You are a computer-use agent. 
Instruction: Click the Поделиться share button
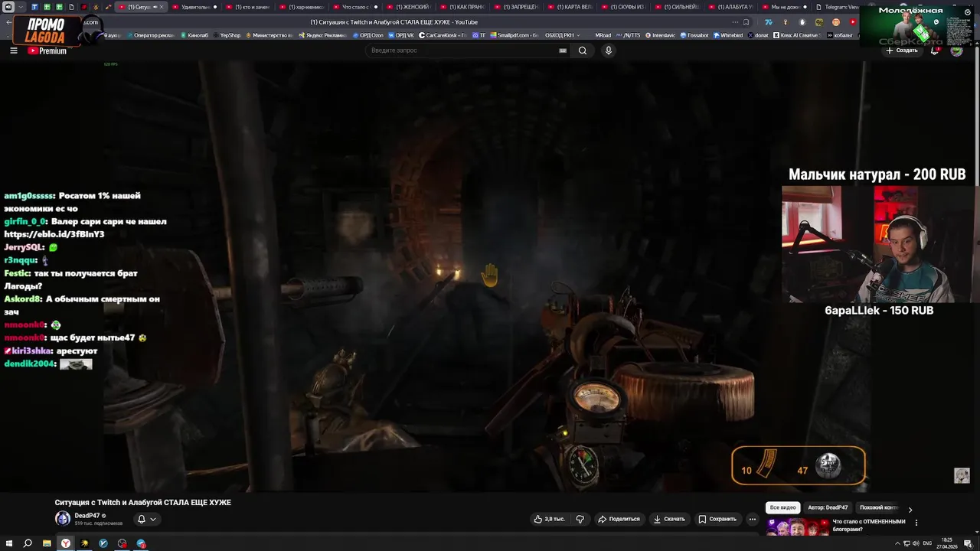(x=619, y=519)
